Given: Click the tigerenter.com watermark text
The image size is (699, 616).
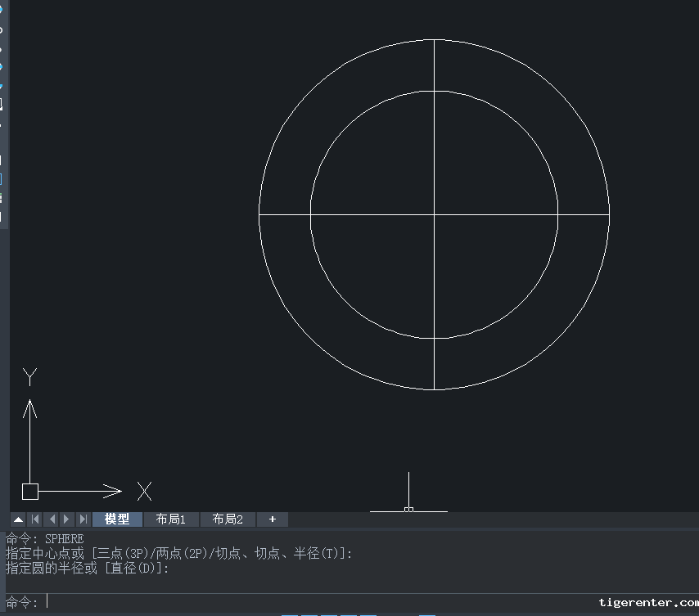Looking at the screenshot, I should [x=648, y=603].
